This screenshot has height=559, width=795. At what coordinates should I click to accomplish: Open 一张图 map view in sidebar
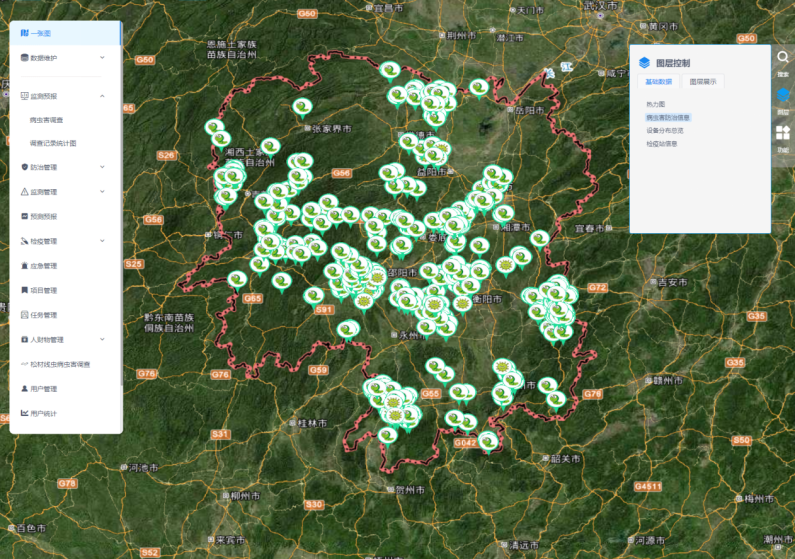[x=40, y=34]
